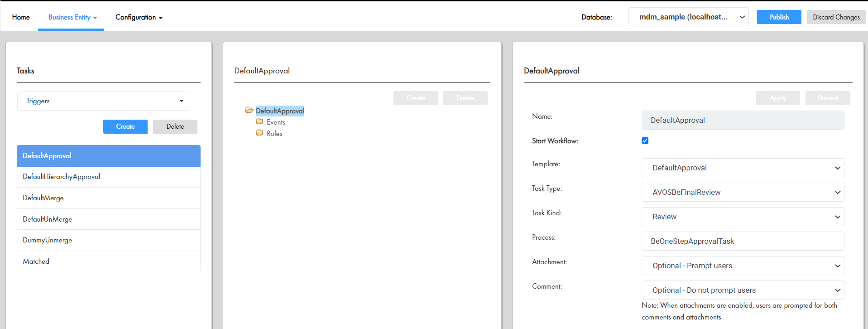Click the Publish button
Viewport: 868px width, 329px height.
pyautogui.click(x=779, y=17)
